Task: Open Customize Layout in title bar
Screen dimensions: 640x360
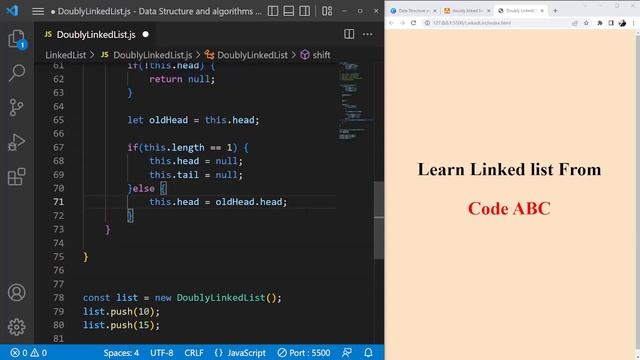Action: [x=327, y=11]
